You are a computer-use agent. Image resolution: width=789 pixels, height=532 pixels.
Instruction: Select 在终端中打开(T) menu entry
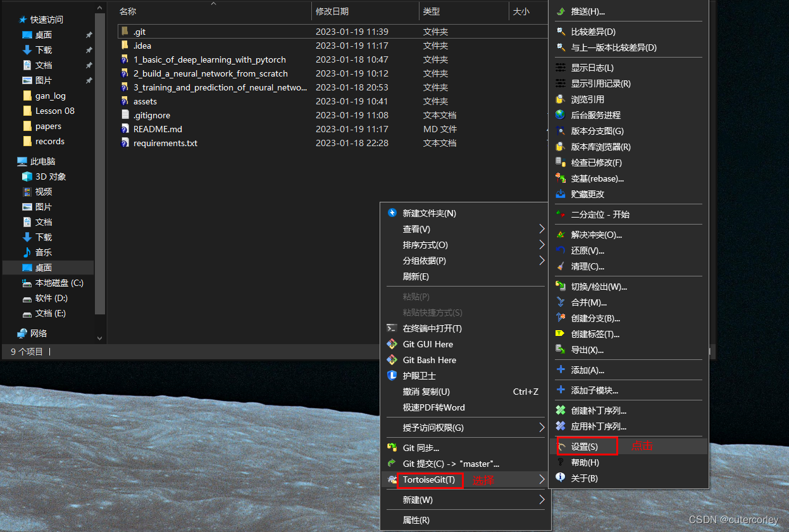point(466,328)
